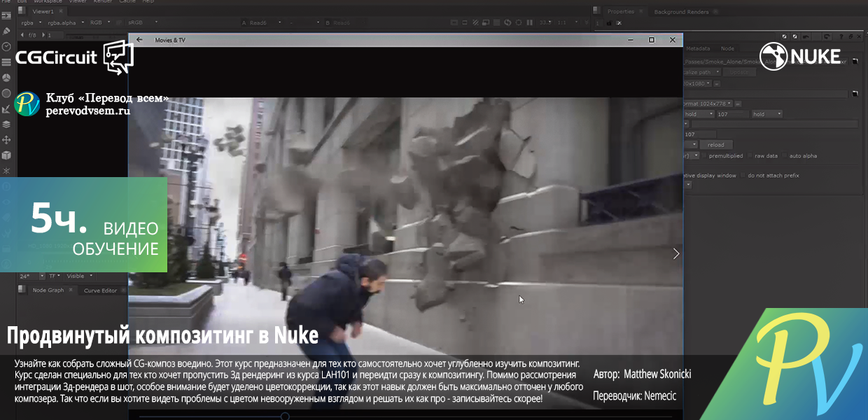The width and height of the screenshot is (868, 420).
Task: Lock the Properties bin
Action: point(608,23)
